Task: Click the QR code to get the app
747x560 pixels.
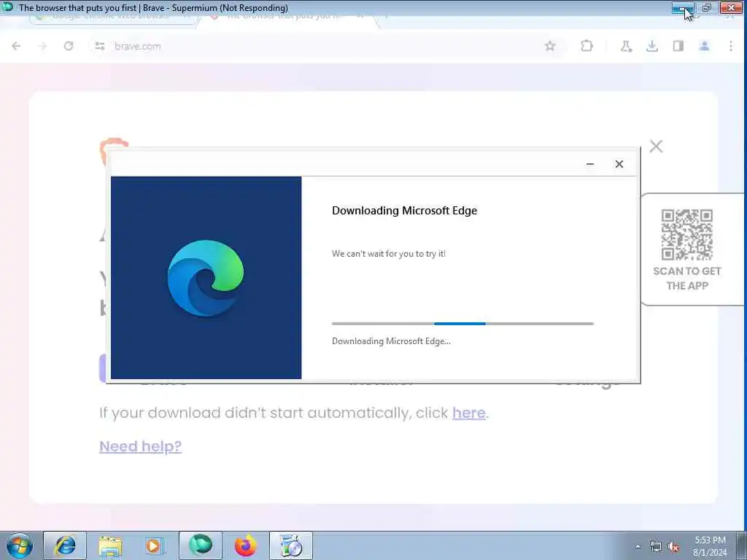Action: point(687,235)
